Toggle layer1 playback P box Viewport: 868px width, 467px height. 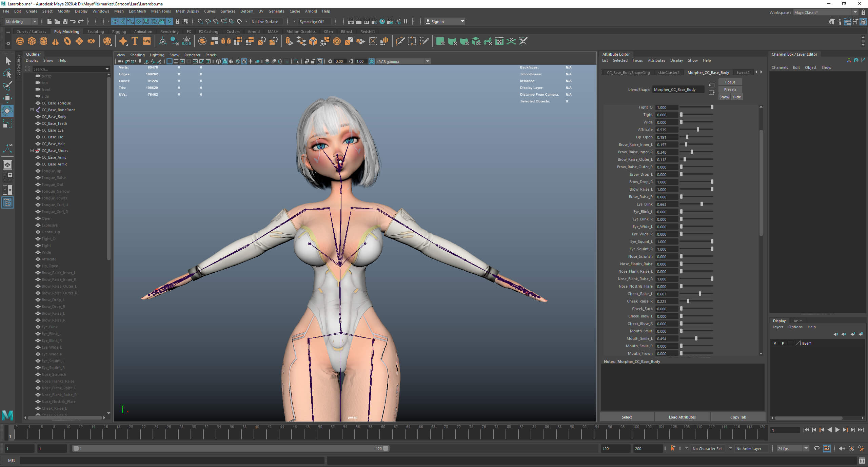[x=783, y=343]
